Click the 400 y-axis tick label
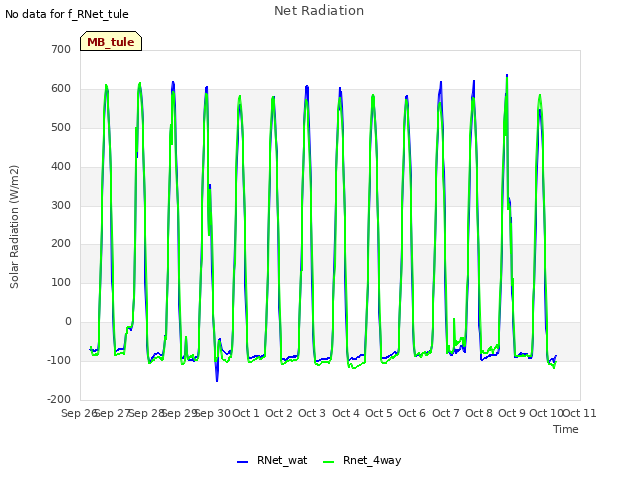 pos(61,167)
